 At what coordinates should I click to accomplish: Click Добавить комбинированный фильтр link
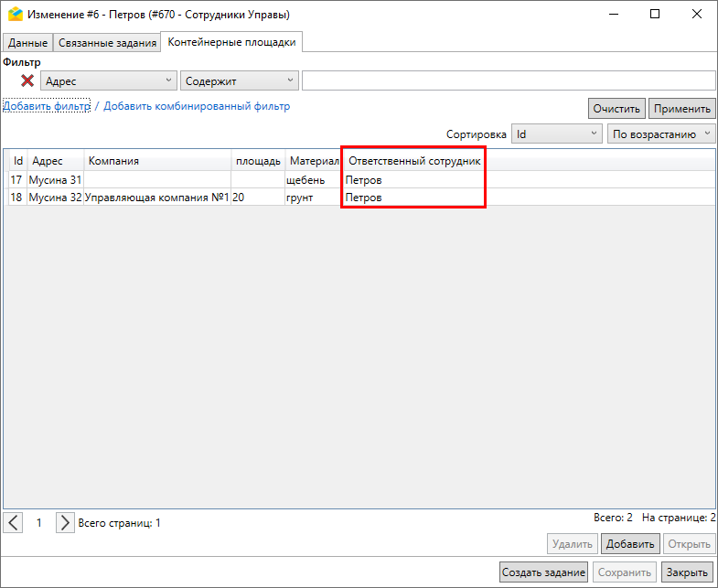(197, 106)
